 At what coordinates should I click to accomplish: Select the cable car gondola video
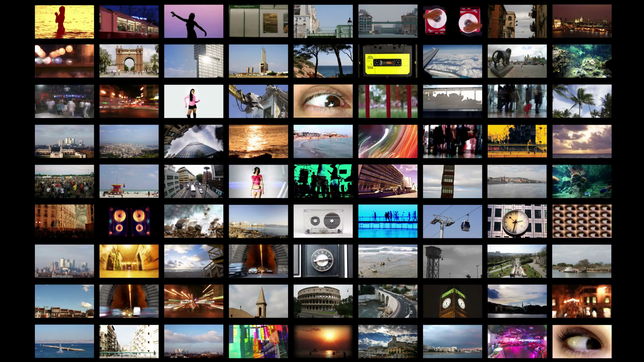tap(452, 221)
